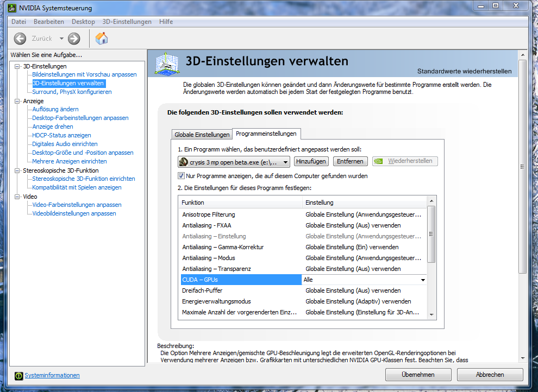
Task: Open Video-Farbeinstellungen anpassen
Action: (77, 205)
